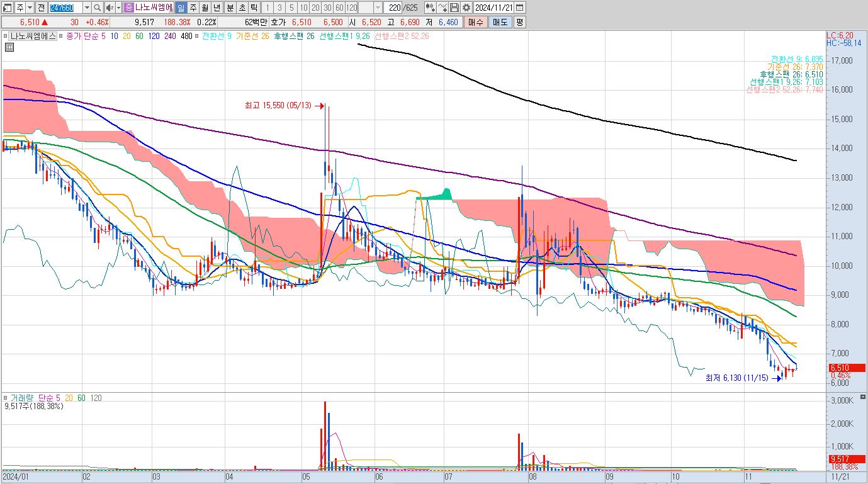Screen dimensions: 868x484
Task: Toggle weekly (주) chart period
Action: point(193,8)
